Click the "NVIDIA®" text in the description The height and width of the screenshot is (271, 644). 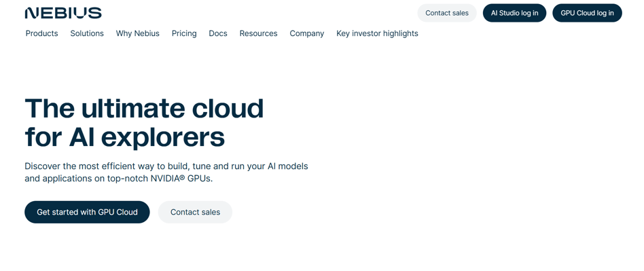pyautogui.click(x=168, y=179)
